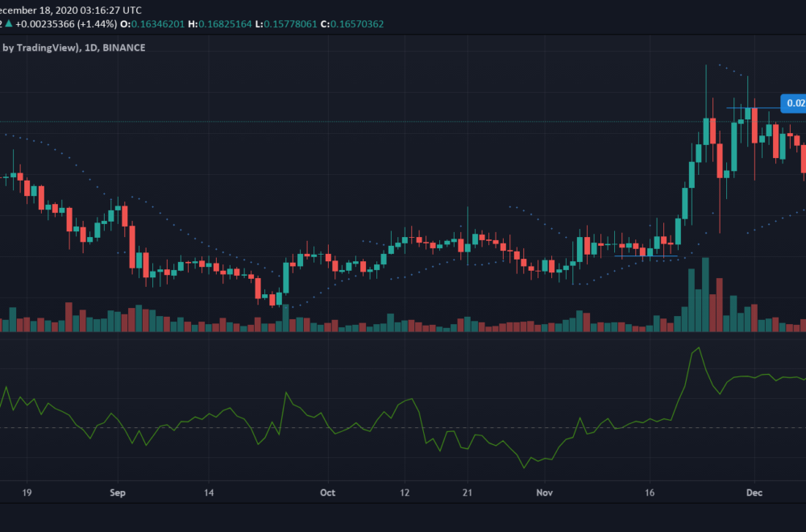
Task: Click the December 18, 2020 timestamp text
Action: (x=71, y=10)
